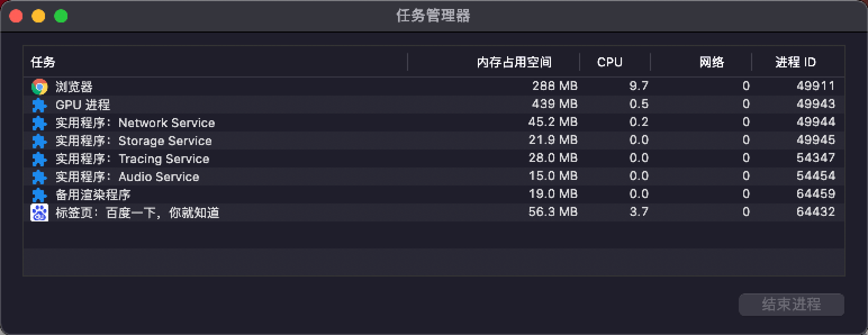Screen dimensions: 868x335
Task: Select process with ID 54347
Action: coord(433,159)
